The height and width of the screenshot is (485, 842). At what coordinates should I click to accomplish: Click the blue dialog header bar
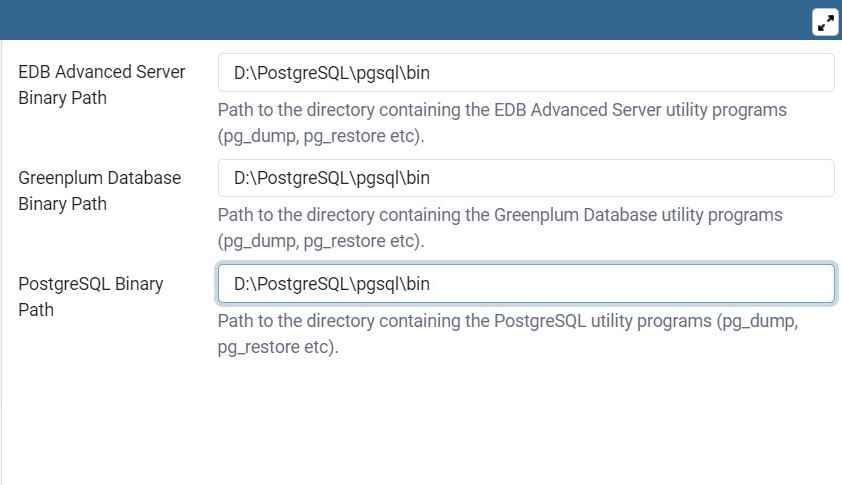[400, 20]
